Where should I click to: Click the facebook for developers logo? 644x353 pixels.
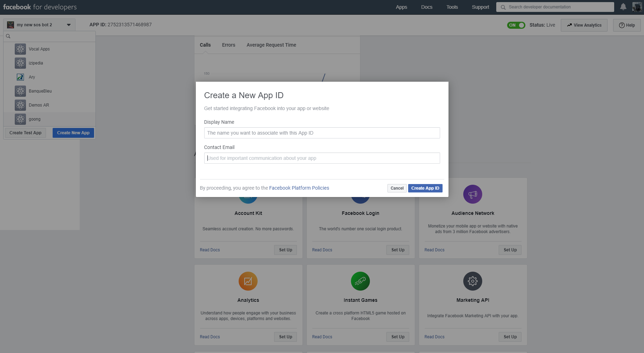[40, 7]
